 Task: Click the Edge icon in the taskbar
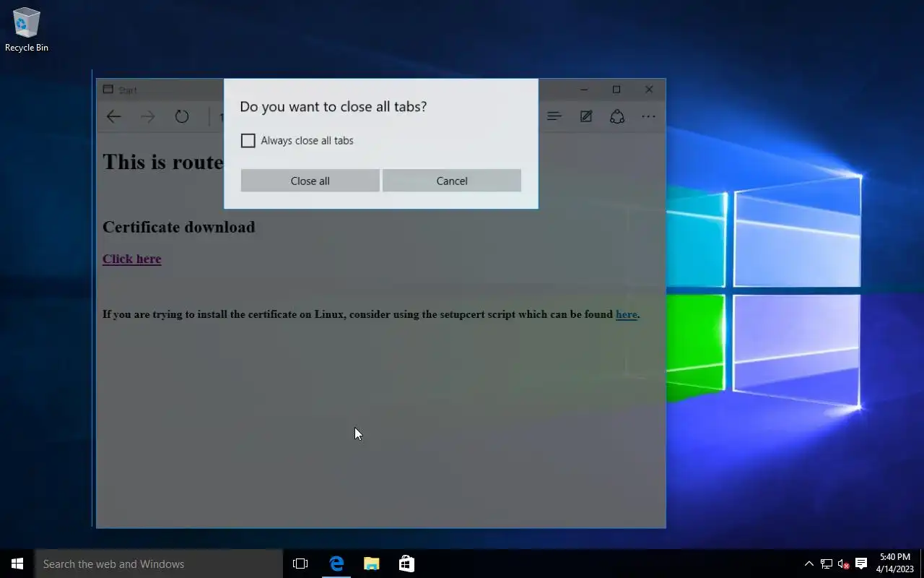tap(336, 564)
